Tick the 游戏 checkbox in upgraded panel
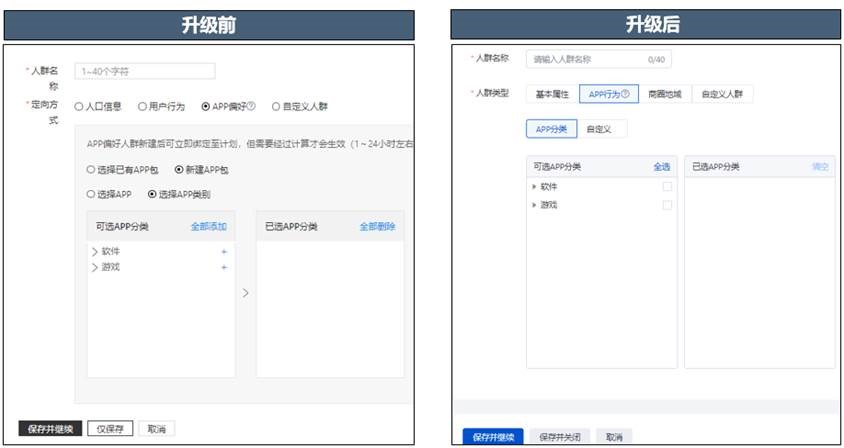The image size is (844, 448). click(667, 205)
